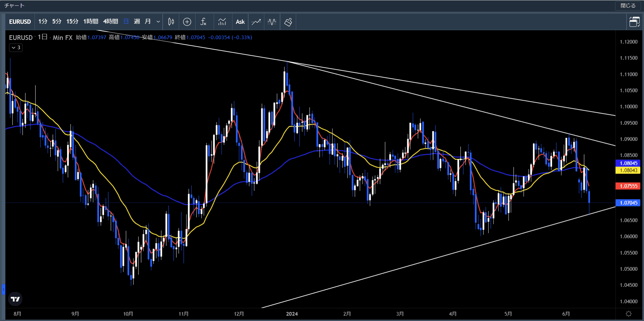Viewport: 644px width, 321px height.
Task: Switch to the monthly 月 timeframe
Action: (x=148, y=22)
